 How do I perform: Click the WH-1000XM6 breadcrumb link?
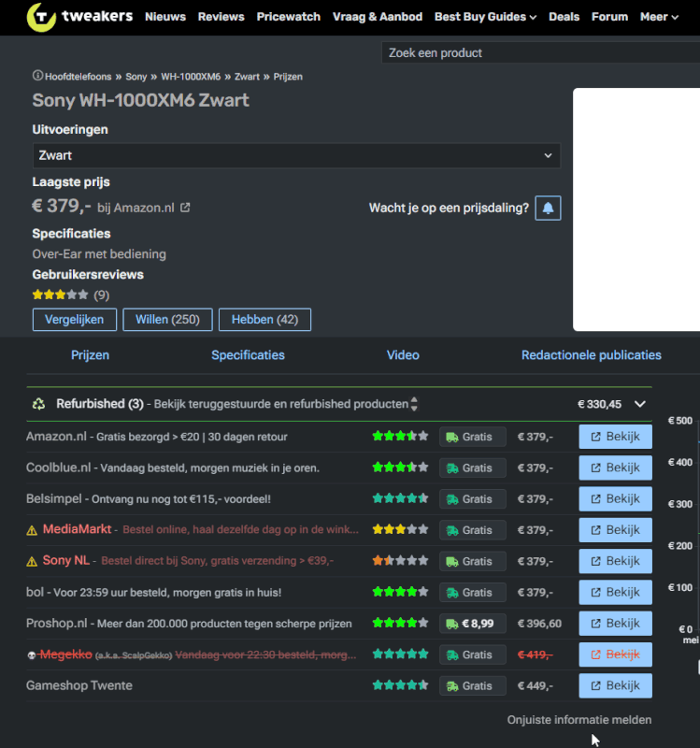click(191, 77)
